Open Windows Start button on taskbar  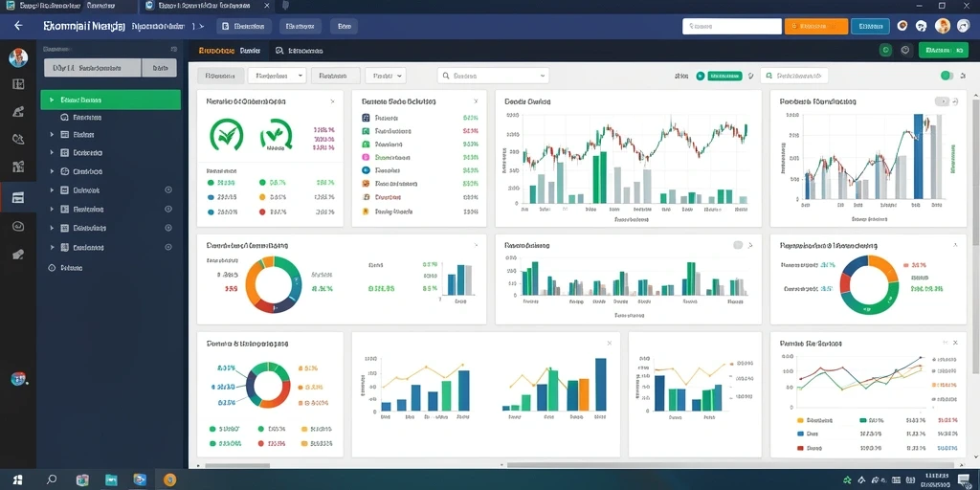coord(17,479)
